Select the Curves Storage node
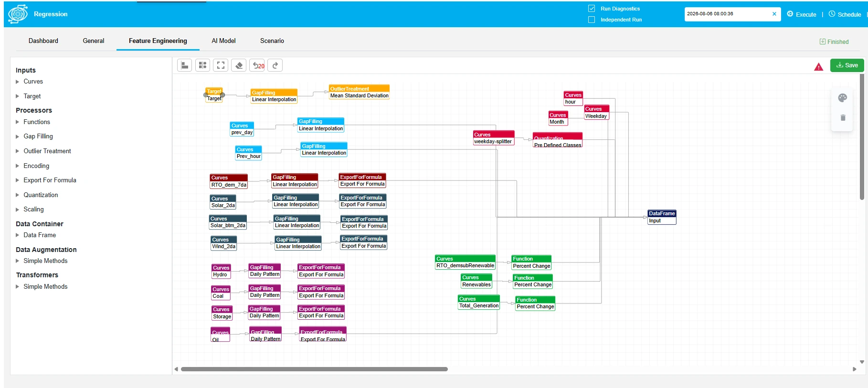Screen dimensions: 868x388 [x=222, y=313]
